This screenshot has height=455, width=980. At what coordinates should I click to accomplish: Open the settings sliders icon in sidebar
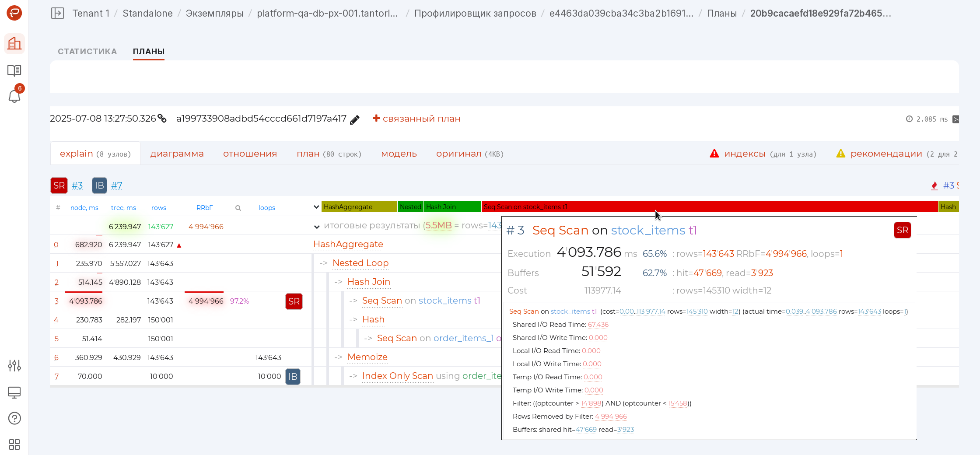tap(14, 365)
